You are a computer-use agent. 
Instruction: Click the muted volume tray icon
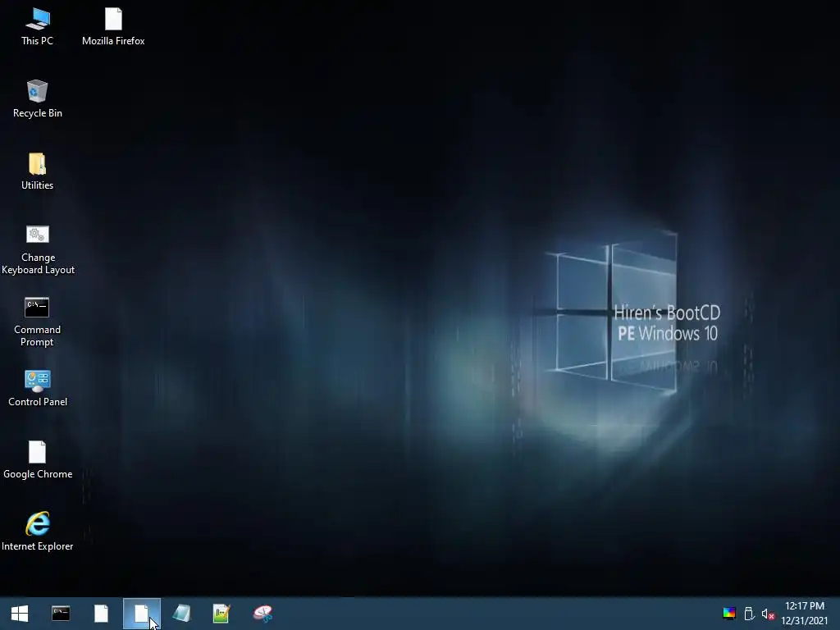[768, 614]
